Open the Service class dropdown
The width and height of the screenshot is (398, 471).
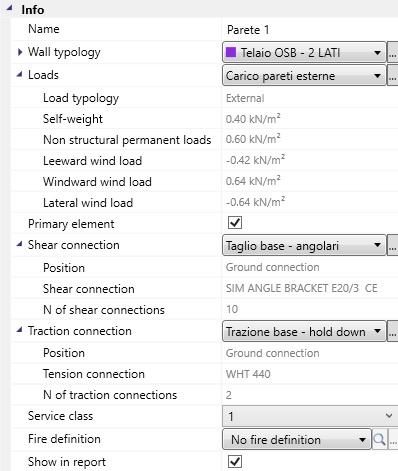click(310, 416)
